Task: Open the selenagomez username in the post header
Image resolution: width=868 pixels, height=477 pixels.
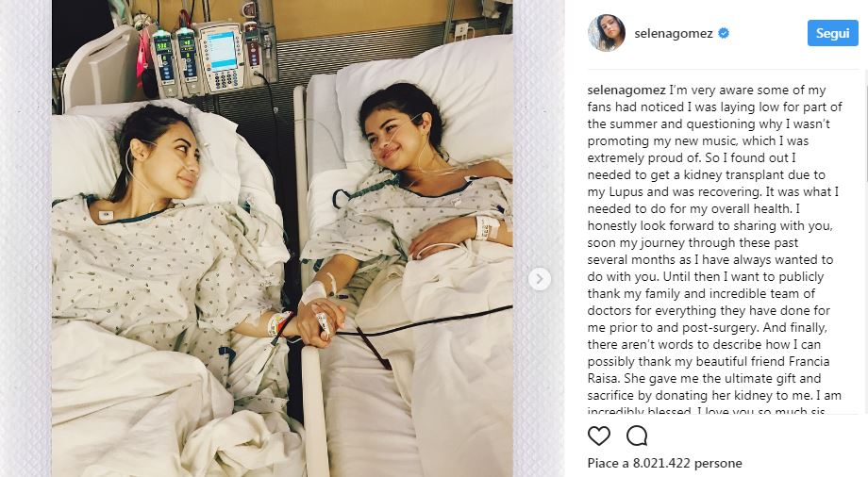Action: coord(673,33)
